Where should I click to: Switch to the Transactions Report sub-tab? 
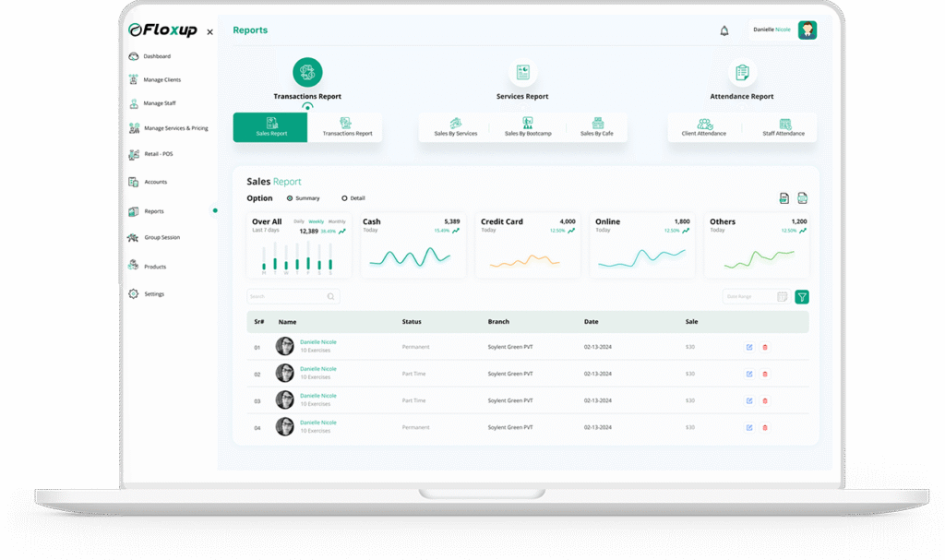pos(347,127)
